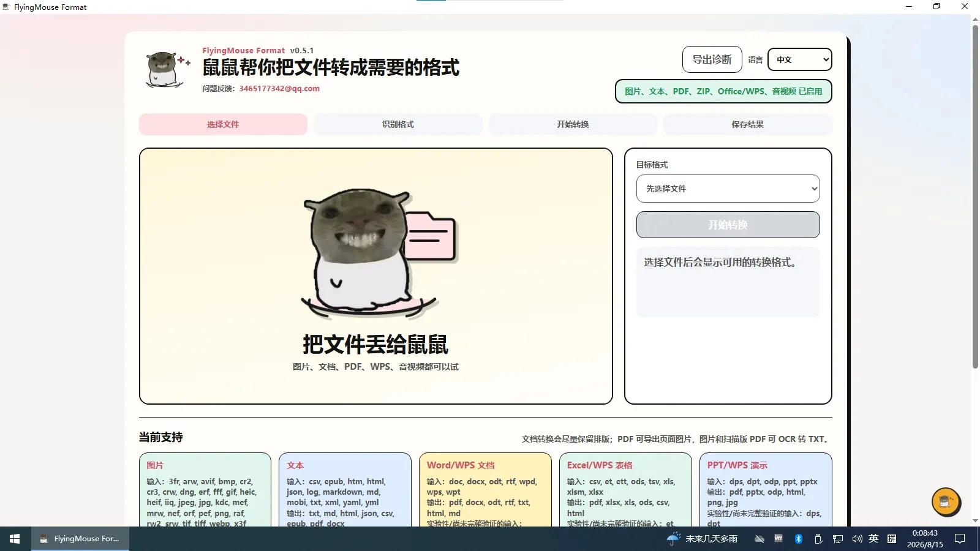Select the 识别格式 step tab

click(x=398, y=124)
